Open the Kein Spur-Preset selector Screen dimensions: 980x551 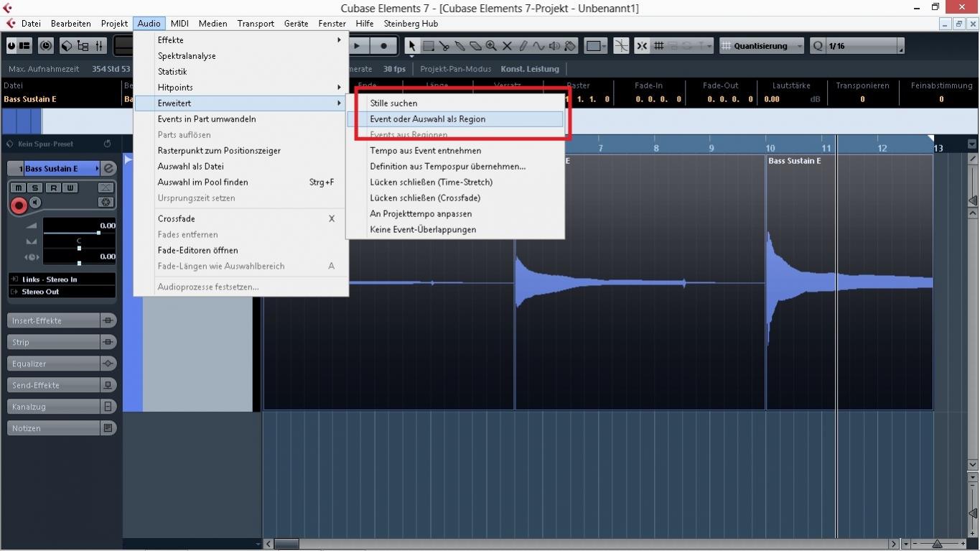52,144
